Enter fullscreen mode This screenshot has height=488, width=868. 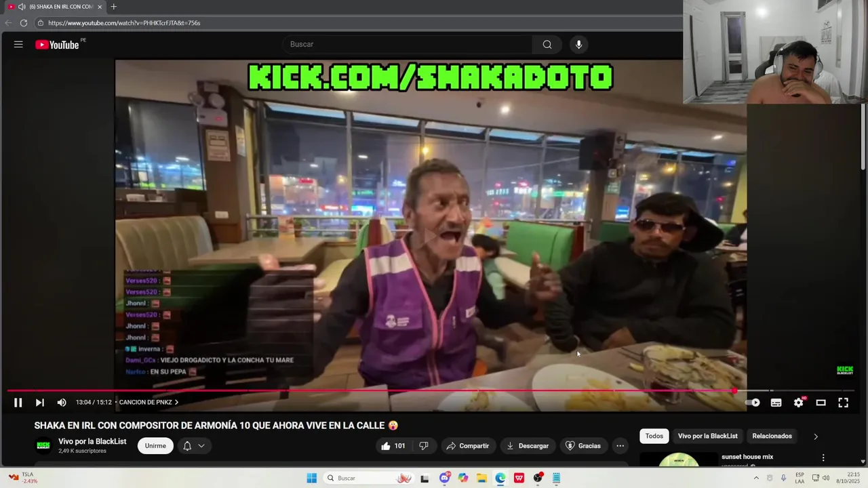pyautogui.click(x=843, y=403)
